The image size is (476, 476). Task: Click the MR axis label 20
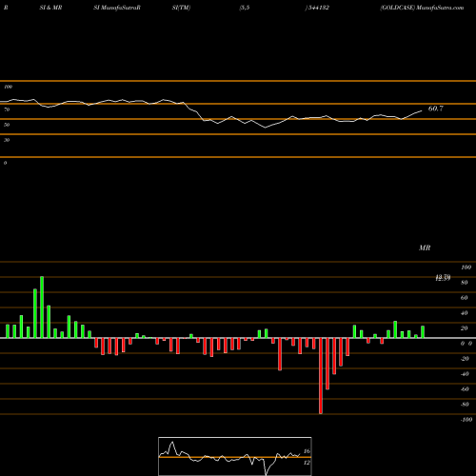[465, 328]
